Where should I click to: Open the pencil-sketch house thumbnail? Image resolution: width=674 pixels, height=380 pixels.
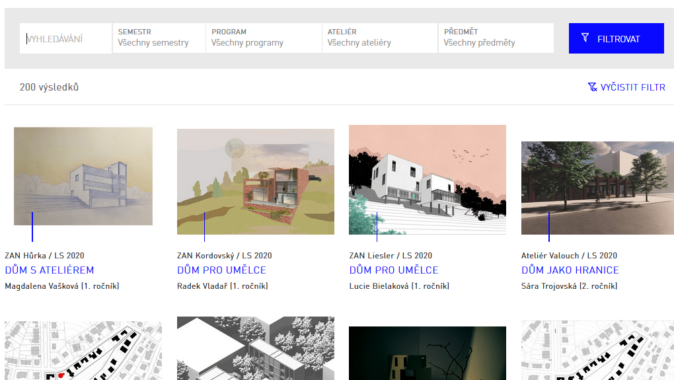[83, 176]
